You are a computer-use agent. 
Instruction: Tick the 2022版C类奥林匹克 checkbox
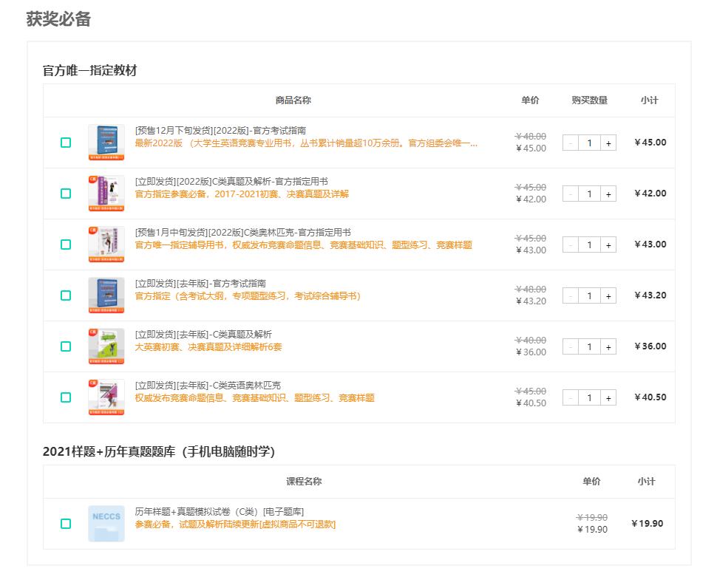click(66, 245)
